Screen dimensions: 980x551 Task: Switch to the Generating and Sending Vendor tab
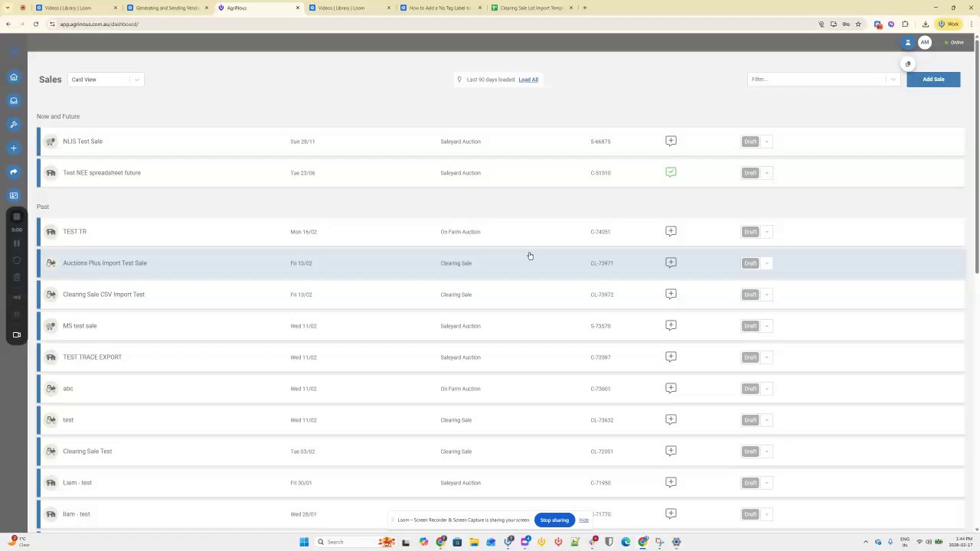168,8
